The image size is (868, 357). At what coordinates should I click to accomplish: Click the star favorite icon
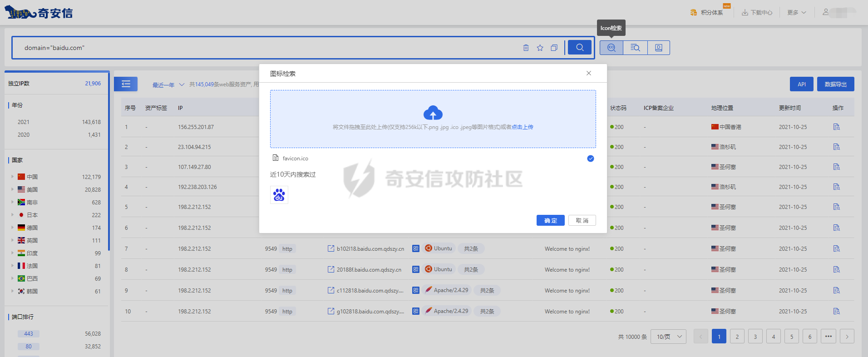click(540, 48)
